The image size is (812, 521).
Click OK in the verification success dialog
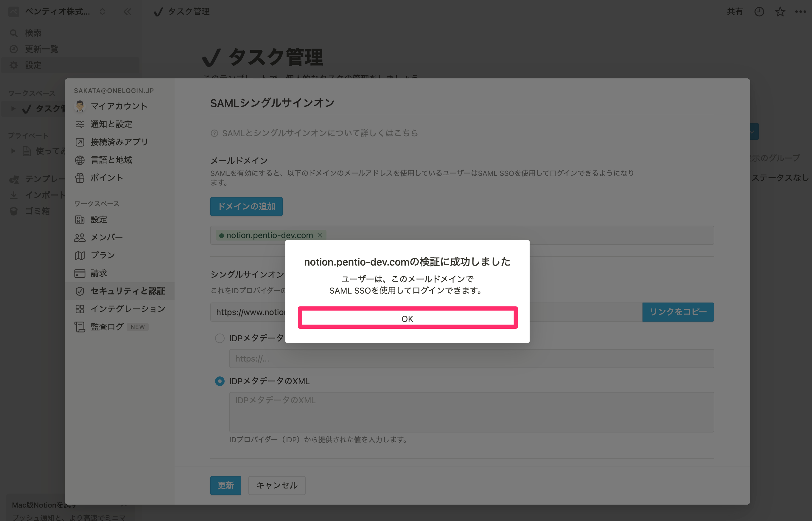pyautogui.click(x=407, y=318)
